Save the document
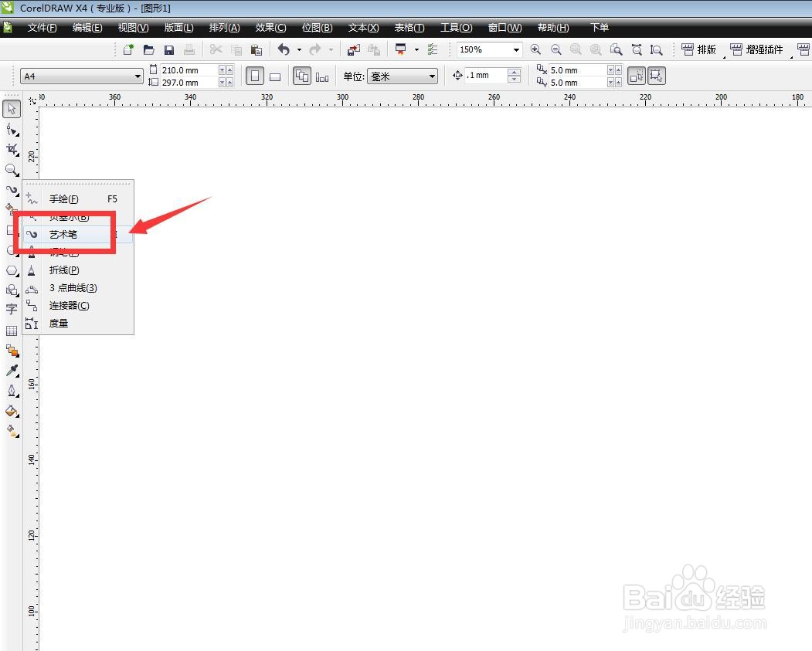The width and height of the screenshot is (812, 651). coord(169,49)
